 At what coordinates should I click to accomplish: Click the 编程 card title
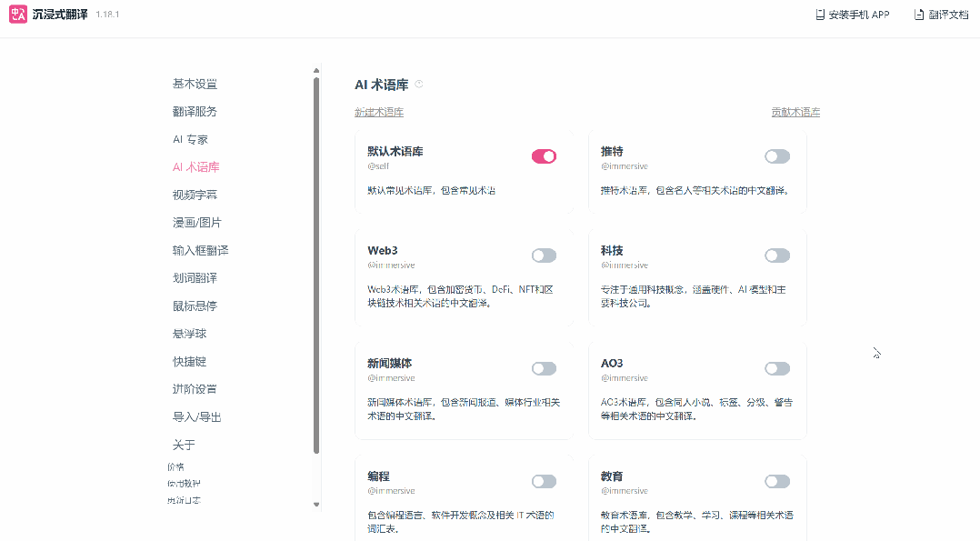point(378,476)
